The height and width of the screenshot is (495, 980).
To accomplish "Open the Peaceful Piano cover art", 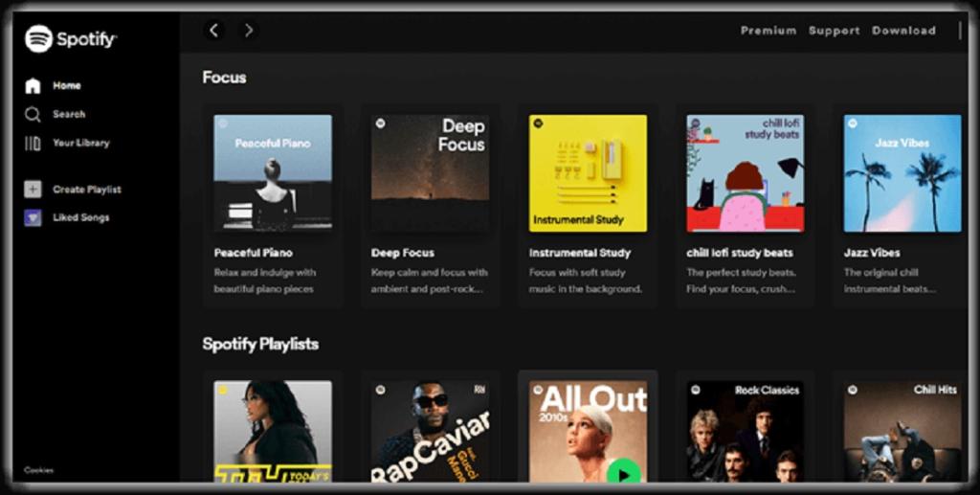I will point(273,173).
